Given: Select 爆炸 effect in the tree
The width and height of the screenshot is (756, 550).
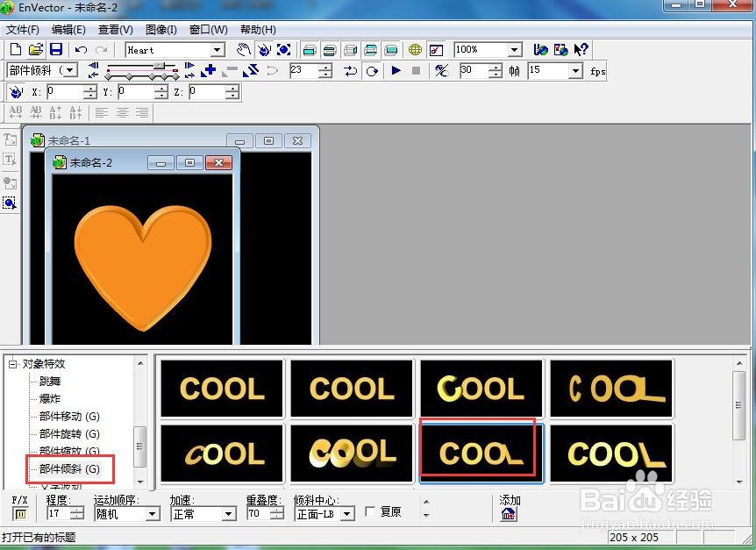Looking at the screenshot, I should (50, 398).
